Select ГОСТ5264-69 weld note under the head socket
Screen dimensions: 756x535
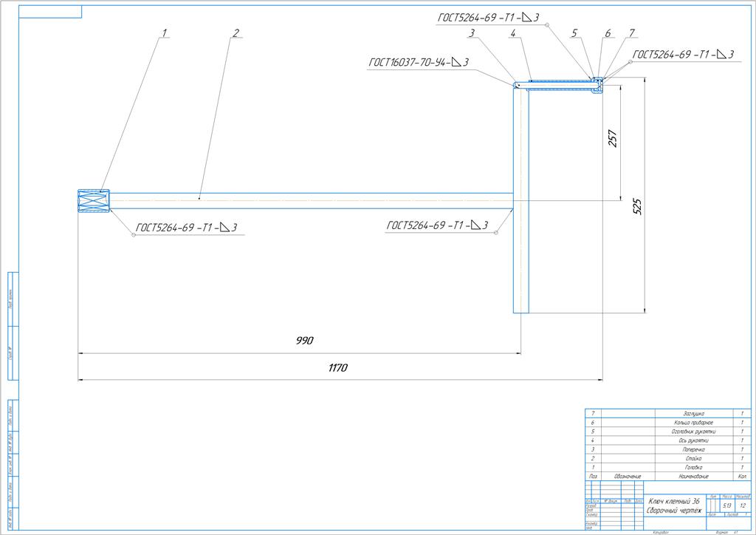(186, 227)
